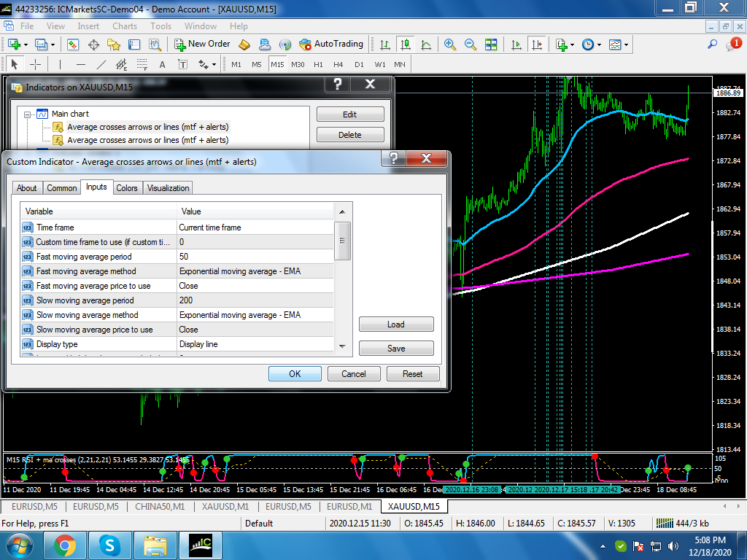Switch to the Colors tab

pyautogui.click(x=127, y=187)
